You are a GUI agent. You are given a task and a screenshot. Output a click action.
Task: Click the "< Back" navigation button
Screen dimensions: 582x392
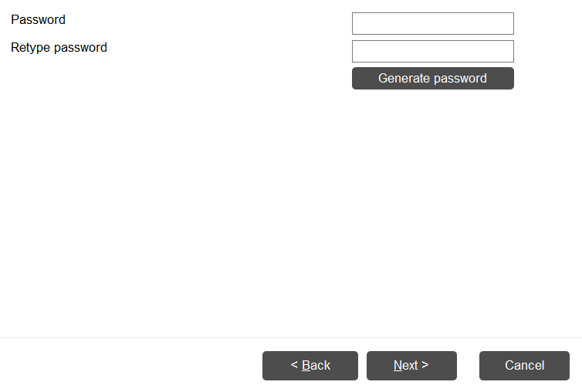[310, 366]
